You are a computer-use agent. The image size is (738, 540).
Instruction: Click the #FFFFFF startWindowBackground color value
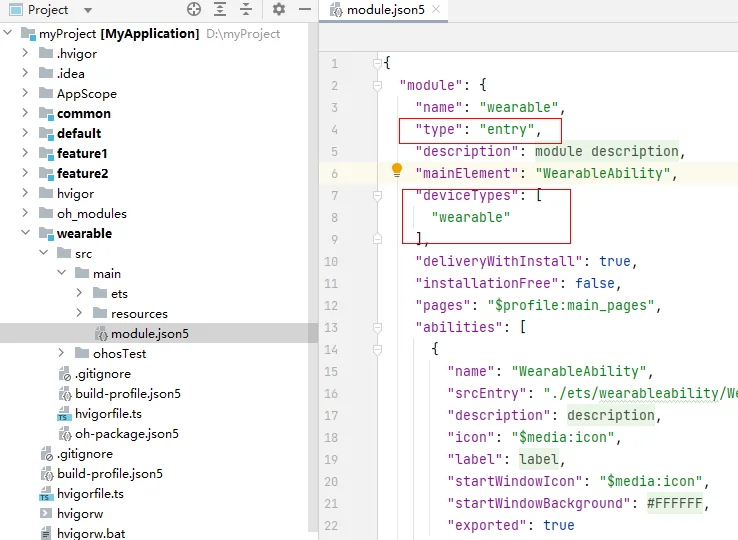674,503
